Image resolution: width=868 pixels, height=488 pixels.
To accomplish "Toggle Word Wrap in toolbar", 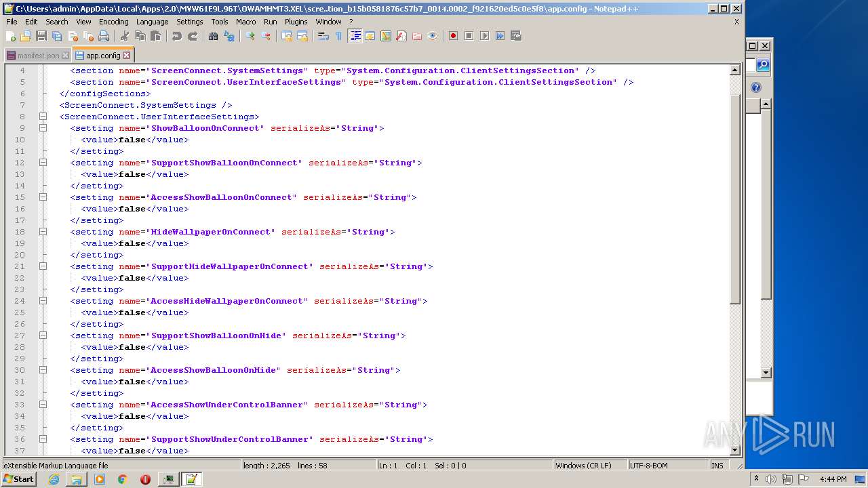I will pos(323,36).
